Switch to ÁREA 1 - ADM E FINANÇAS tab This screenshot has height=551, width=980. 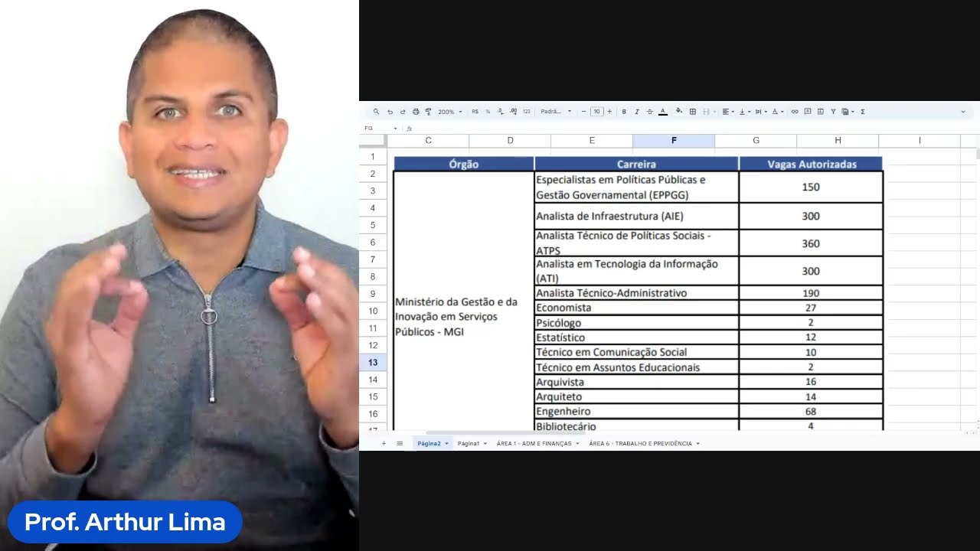(534, 444)
